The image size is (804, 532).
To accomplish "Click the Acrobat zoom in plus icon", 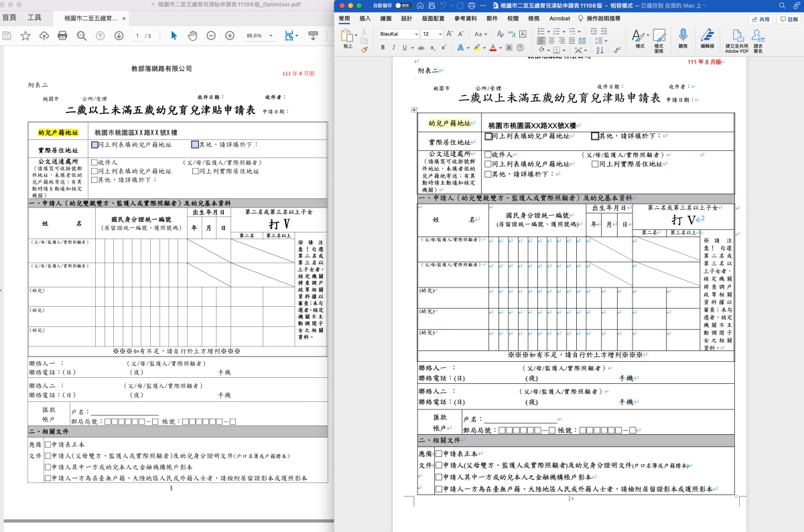I will point(230,36).
